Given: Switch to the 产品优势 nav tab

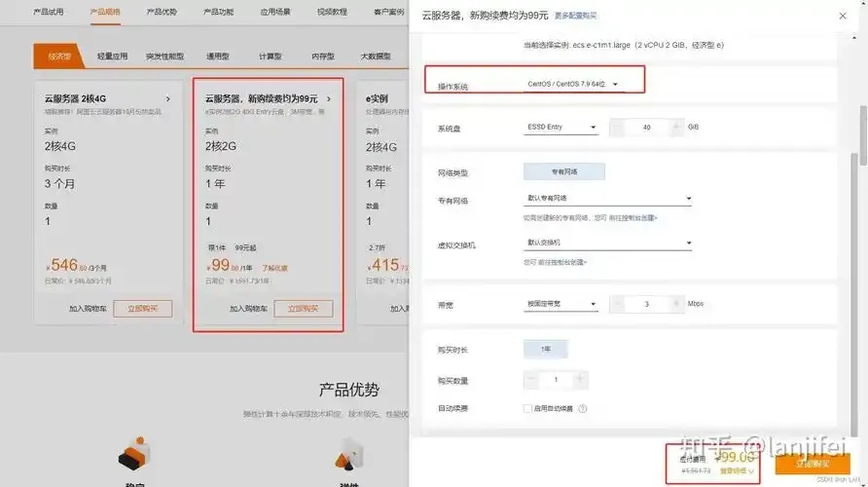Looking at the screenshot, I should [x=162, y=12].
